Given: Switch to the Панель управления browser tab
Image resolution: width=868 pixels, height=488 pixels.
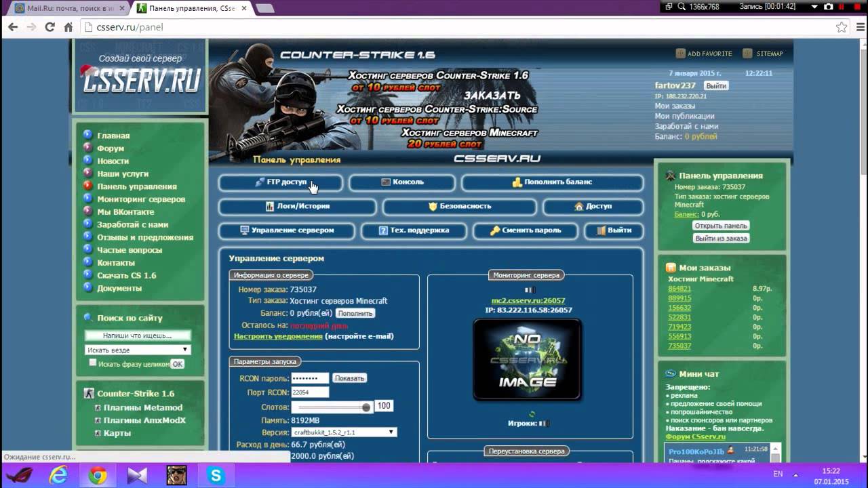Looking at the screenshot, I should coord(192,8).
